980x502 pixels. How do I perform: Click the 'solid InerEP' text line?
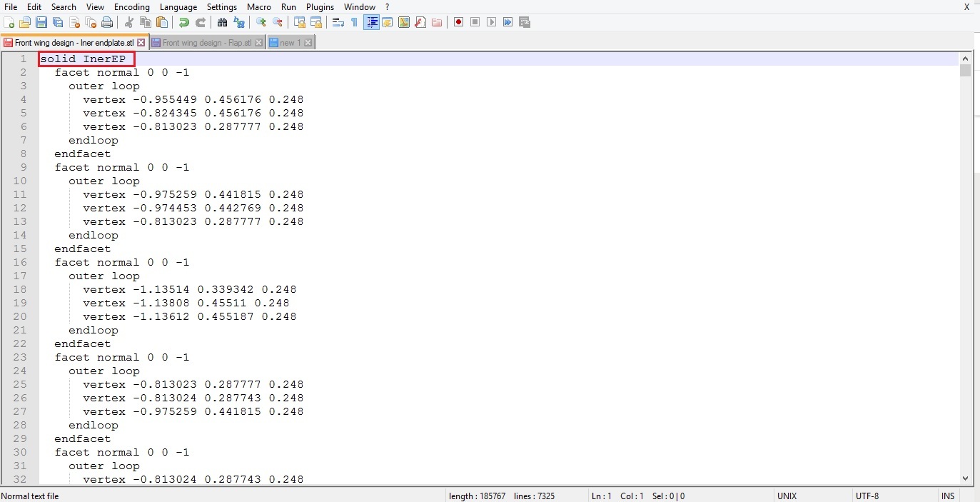[x=83, y=59]
